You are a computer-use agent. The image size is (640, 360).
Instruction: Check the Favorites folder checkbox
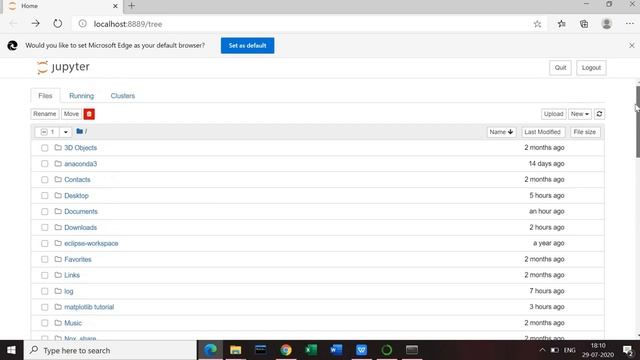click(x=44, y=259)
